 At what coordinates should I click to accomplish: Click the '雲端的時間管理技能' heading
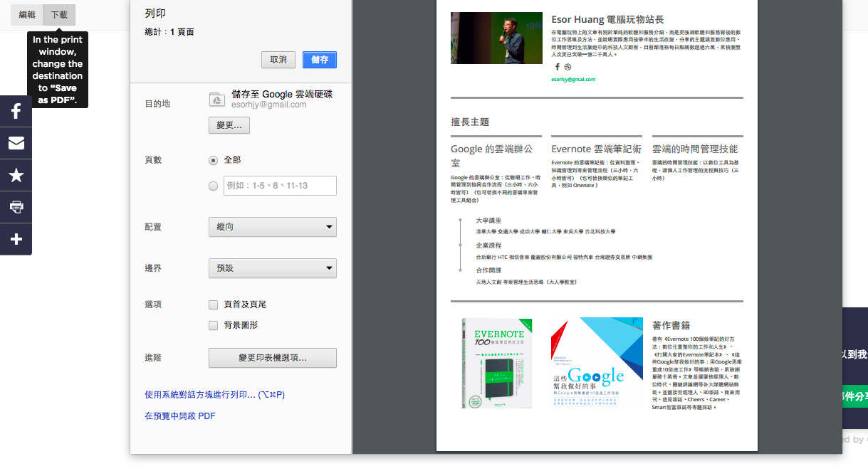(695, 149)
